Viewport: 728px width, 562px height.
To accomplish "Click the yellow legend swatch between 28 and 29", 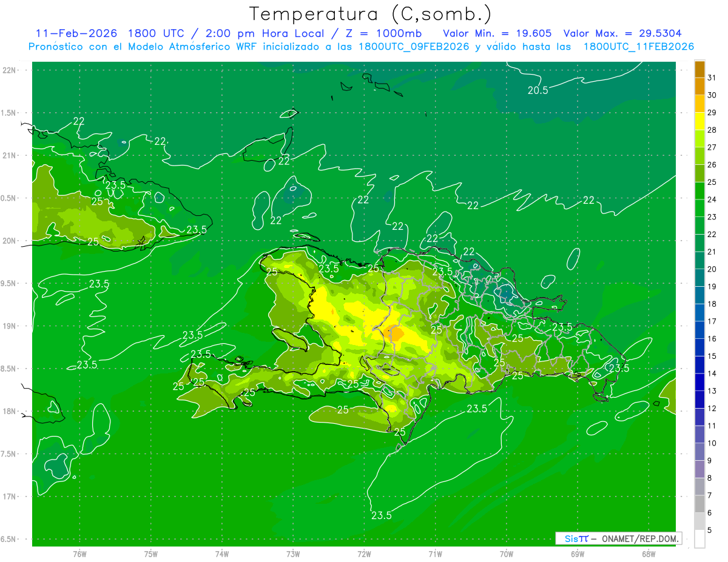I will click(700, 121).
